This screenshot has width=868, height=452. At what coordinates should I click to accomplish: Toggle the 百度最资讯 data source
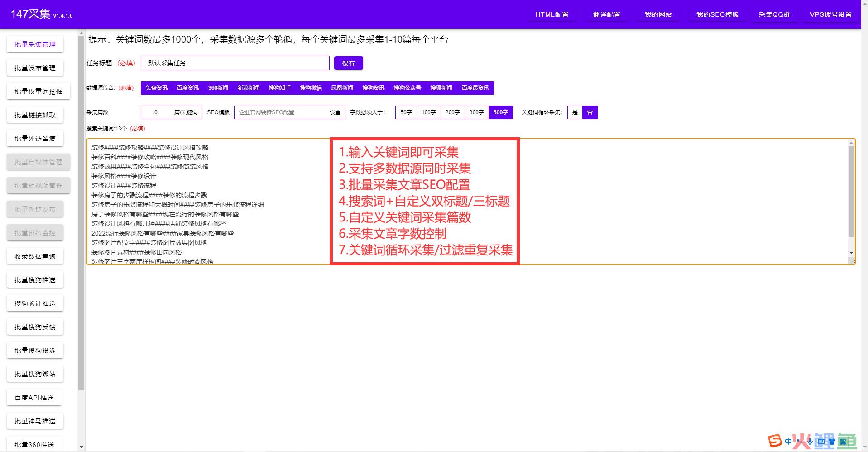475,88
